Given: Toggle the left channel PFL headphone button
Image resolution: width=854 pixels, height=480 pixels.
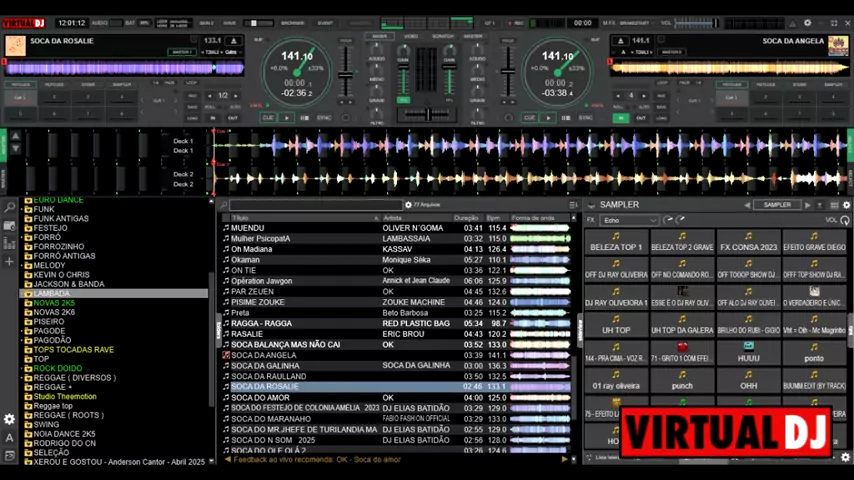Looking at the screenshot, I should 403,100.
